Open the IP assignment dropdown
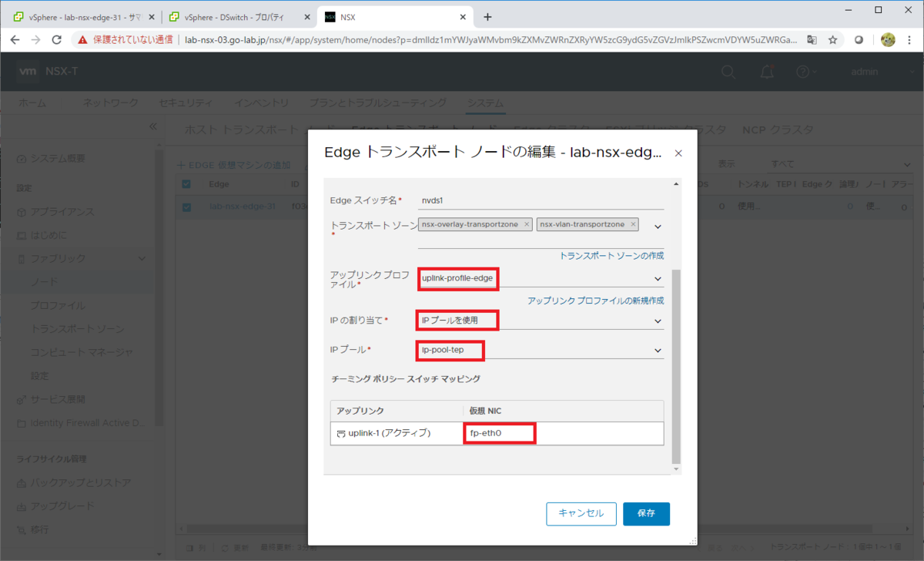This screenshot has height=561, width=924. (658, 320)
